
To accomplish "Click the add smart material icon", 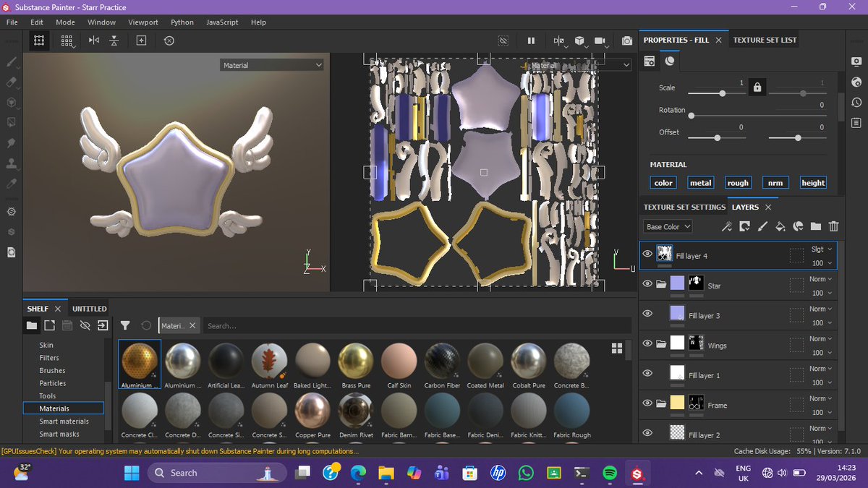I will (798, 226).
